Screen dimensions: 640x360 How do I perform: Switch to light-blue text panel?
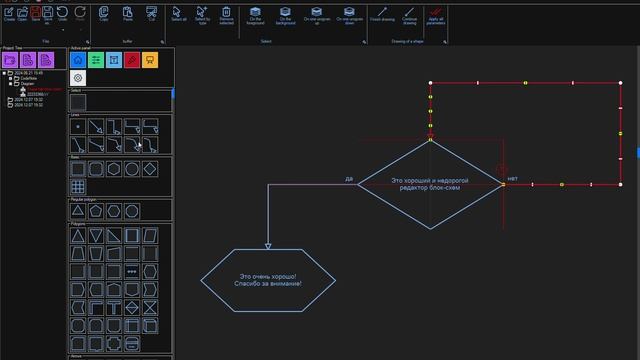coord(114,60)
